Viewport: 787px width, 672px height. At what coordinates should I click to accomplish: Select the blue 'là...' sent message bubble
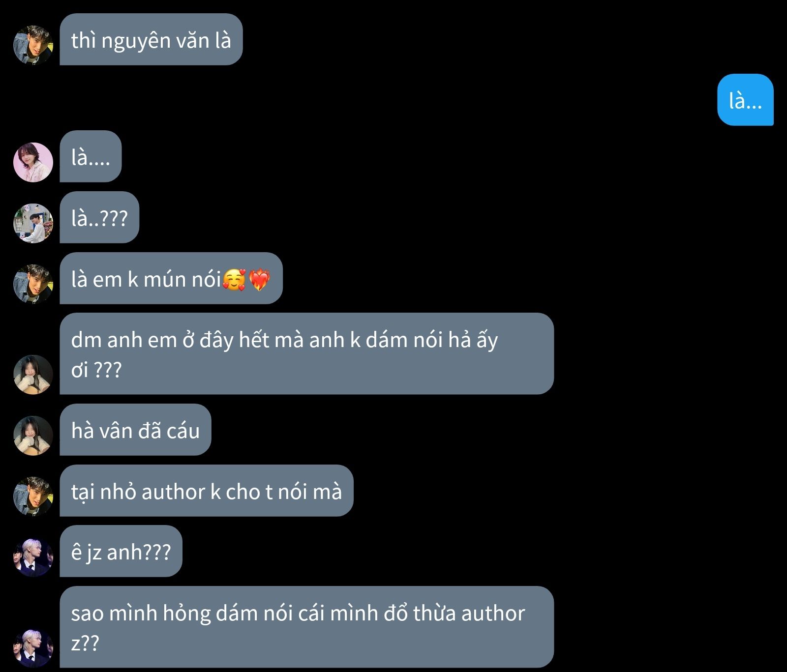coord(745,100)
